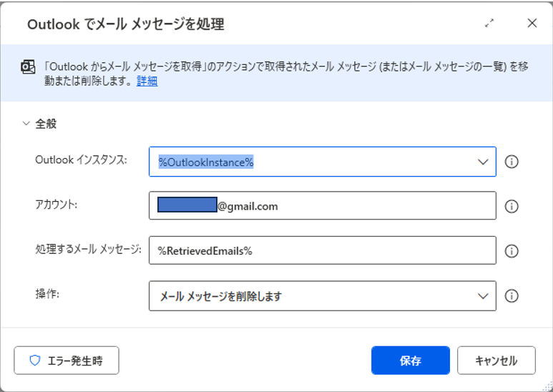Click selected %OutlookInstance% text
553x392 pixels.
[206, 162]
